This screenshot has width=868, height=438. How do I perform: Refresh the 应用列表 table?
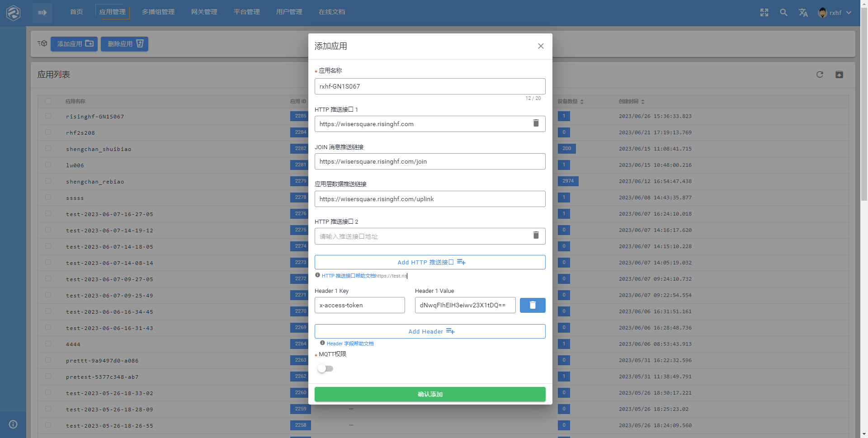click(x=820, y=75)
